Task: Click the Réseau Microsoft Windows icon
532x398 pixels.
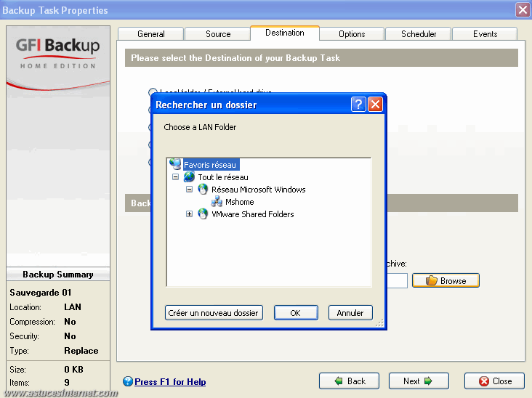Action: click(x=203, y=189)
